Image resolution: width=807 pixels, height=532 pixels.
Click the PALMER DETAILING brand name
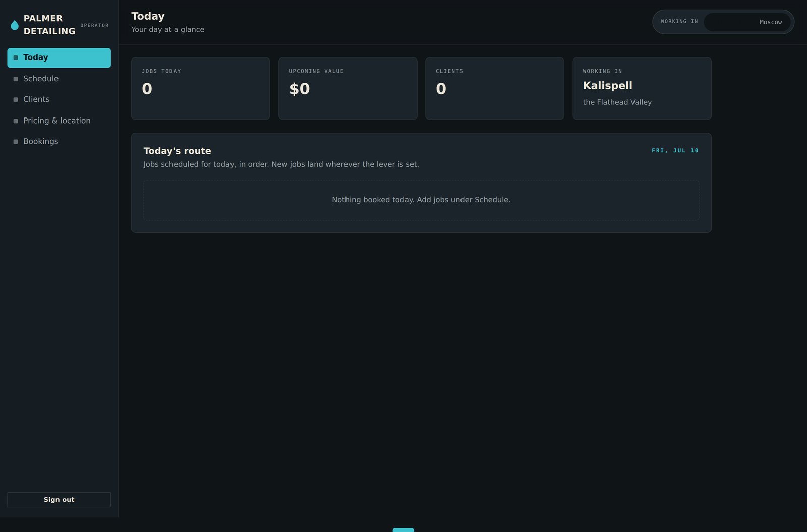pyautogui.click(x=49, y=25)
